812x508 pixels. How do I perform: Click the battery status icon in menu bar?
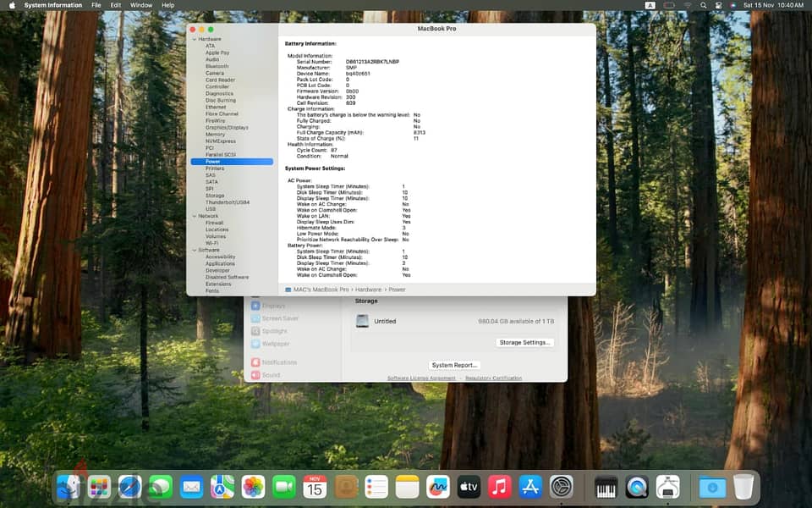669,5
